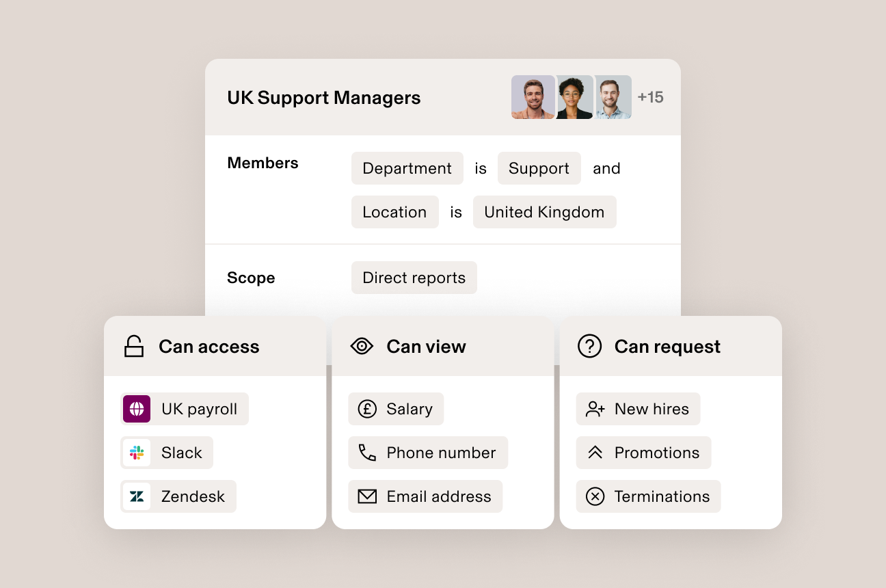Open the Support value selector

pyautogui.click(x=539, y=168)
